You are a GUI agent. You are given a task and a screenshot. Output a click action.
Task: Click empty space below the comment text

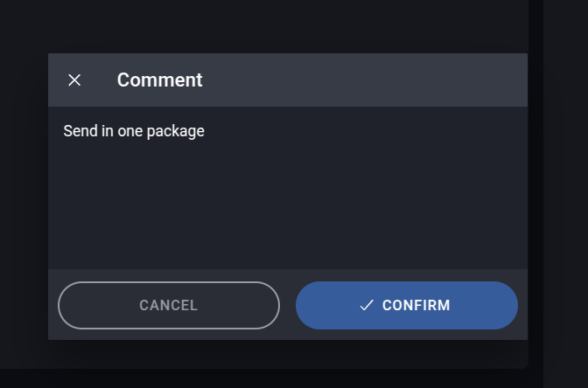287,210
